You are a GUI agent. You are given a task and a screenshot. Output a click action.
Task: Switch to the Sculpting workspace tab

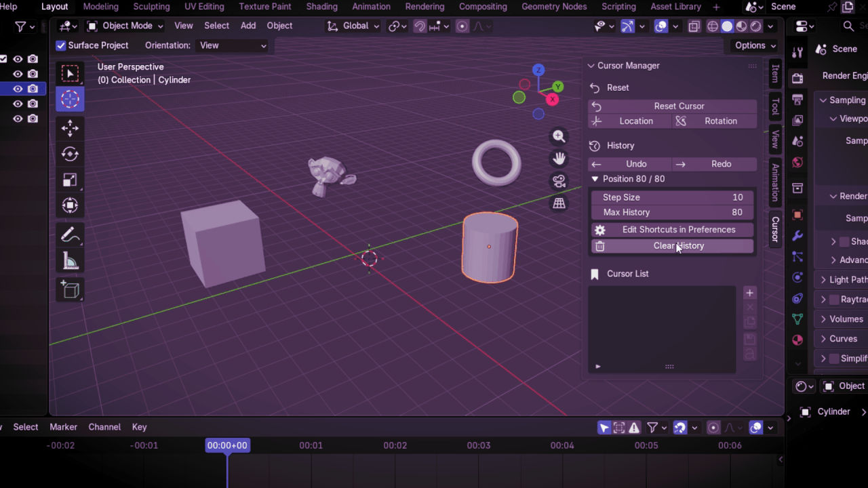click(151, 7)
